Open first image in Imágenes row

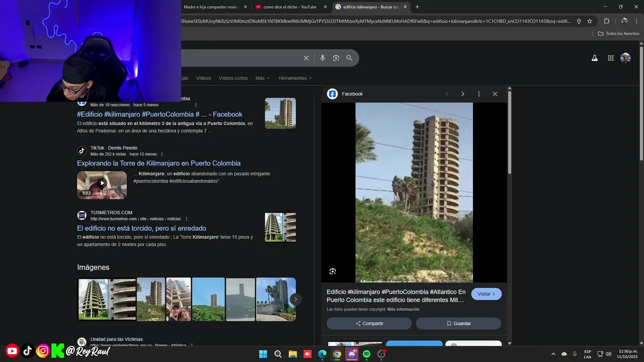click(x=107, y=299)
